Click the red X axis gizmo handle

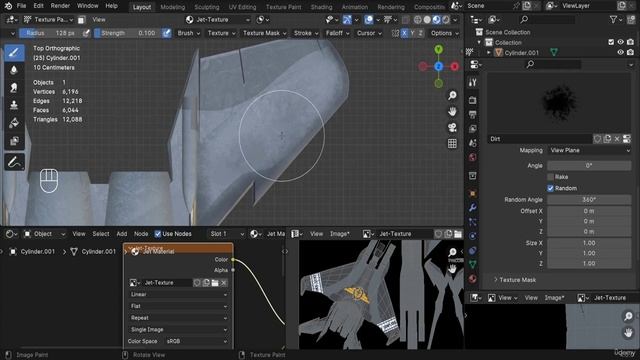(454, 66)
